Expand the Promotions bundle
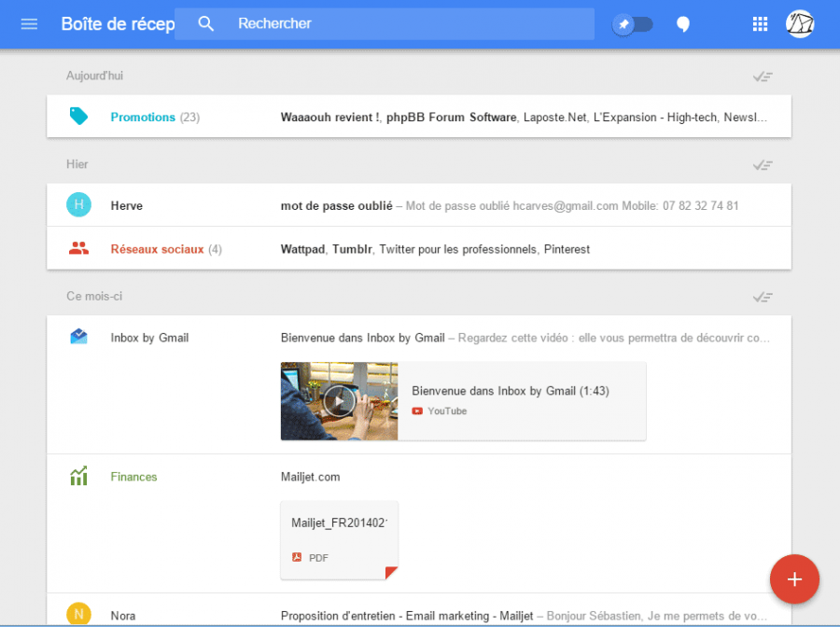 (x=143, y=117)
